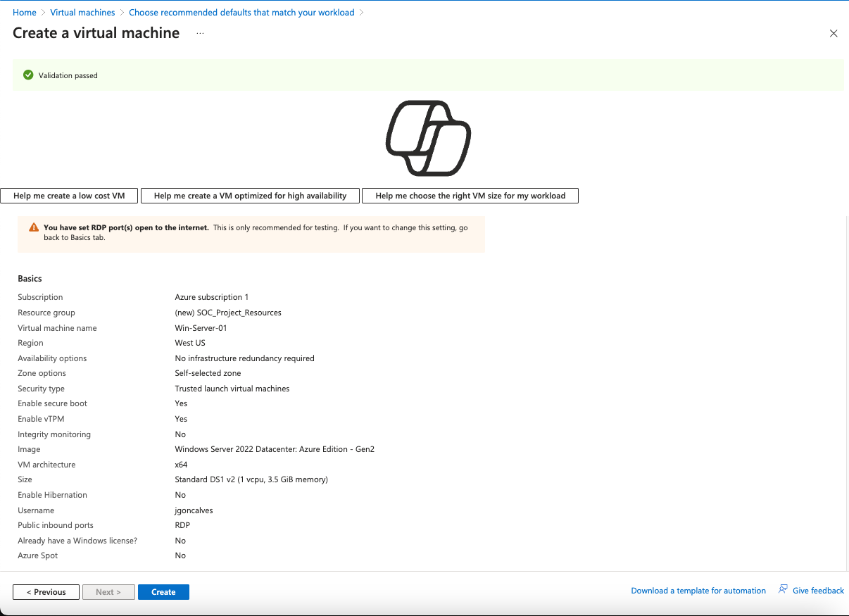This screenshot has height=616, width=849.
Task: Click Help me create a VM for high availability
Action: coord(250,196)
